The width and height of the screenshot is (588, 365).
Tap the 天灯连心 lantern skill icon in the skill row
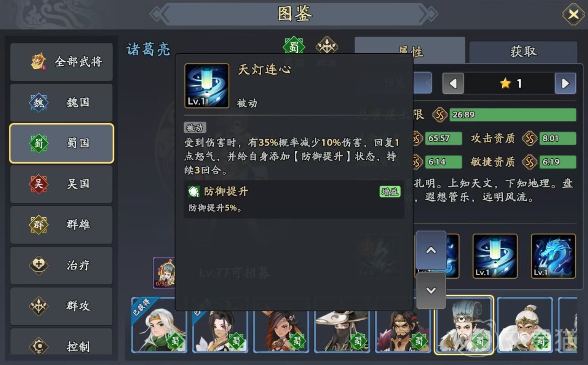click(x=495, y=256)
